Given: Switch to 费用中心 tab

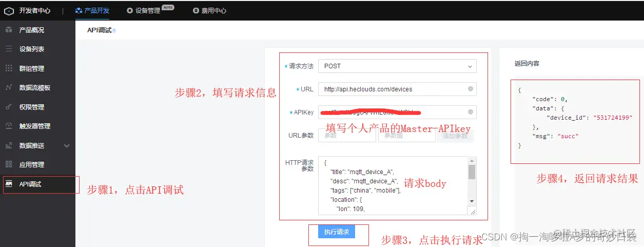Looking at the screenshot, I should [209, 10].
